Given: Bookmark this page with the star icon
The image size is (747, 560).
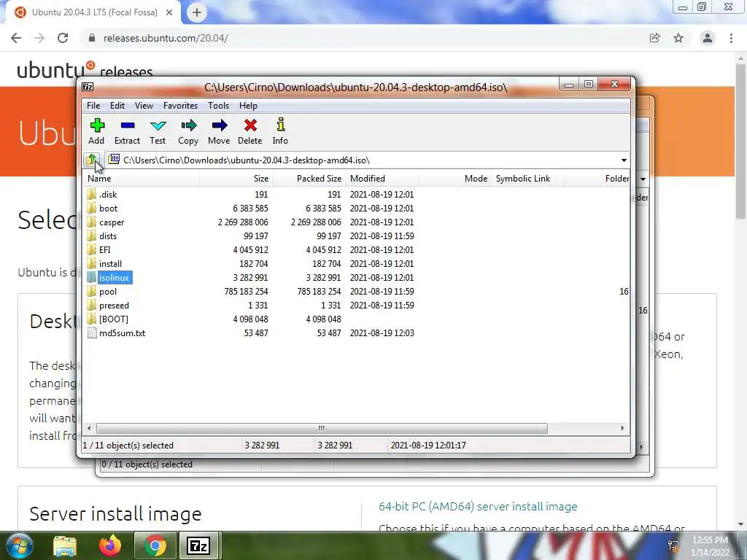Looking at the screenshot, I should [x=678, y=38].
